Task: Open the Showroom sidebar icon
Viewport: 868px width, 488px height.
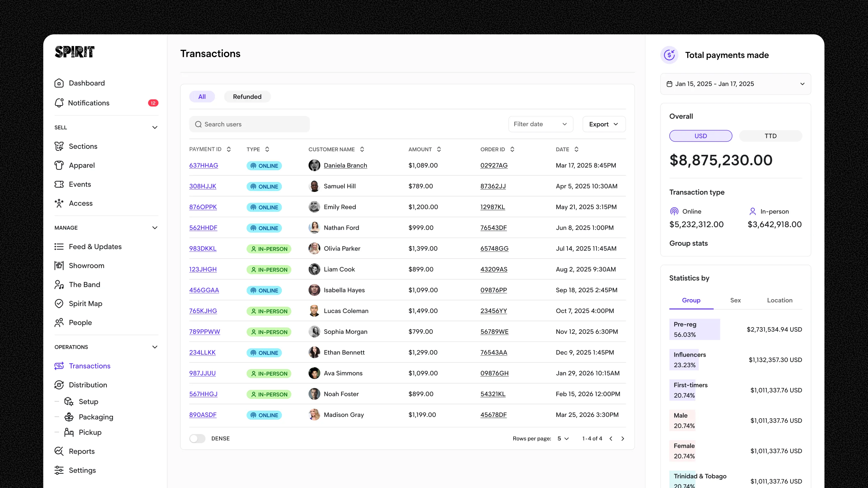Action: pyautogui.click(x=59, y=265)
